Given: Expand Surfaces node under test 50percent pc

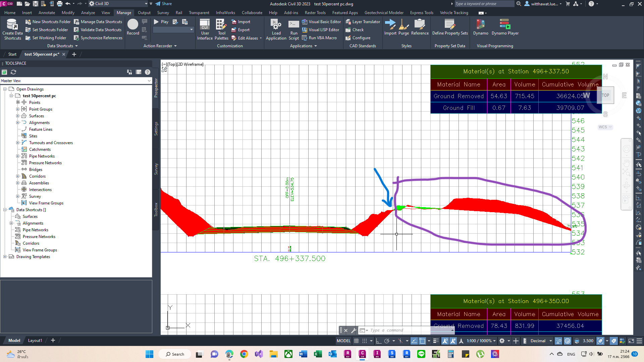Looking at the screenshot, I should [18, 116].
